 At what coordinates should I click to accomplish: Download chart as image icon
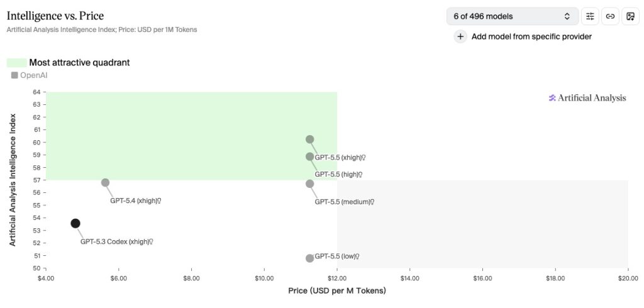click(630, 16)
